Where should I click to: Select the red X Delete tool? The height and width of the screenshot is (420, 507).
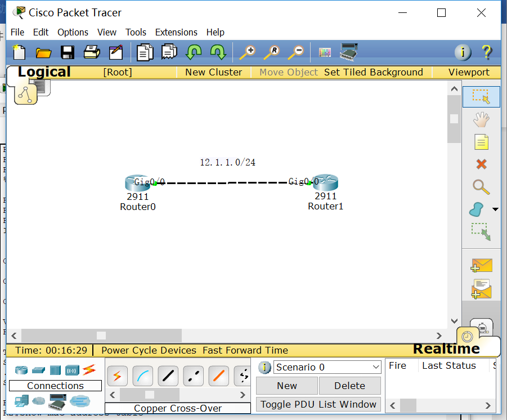pyautogui.click(x=481, y=164)
